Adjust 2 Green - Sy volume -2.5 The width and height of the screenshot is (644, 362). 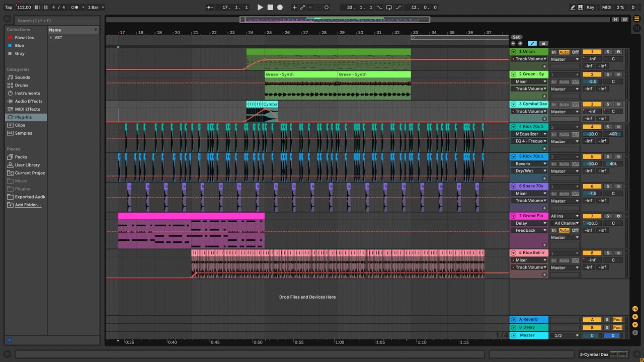592,81
